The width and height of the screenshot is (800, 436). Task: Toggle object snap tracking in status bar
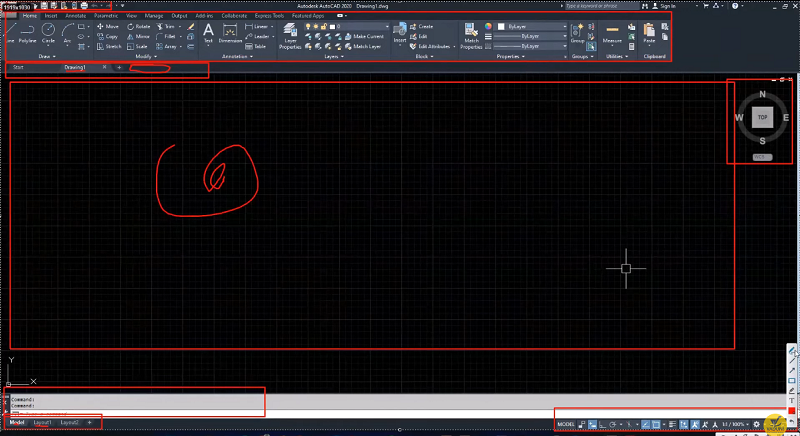[x=645, y=424]
